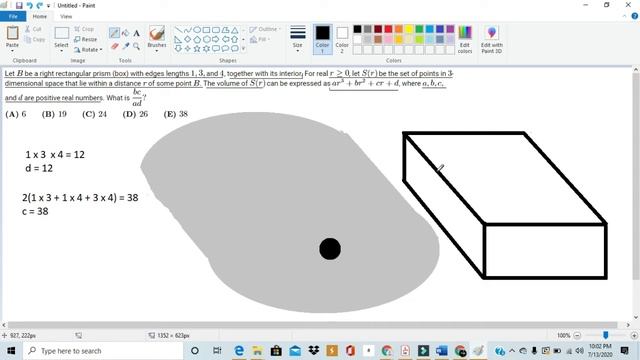Select the Magnifier tool
This screenshot has height=360, width=640.
pos(136,46)
